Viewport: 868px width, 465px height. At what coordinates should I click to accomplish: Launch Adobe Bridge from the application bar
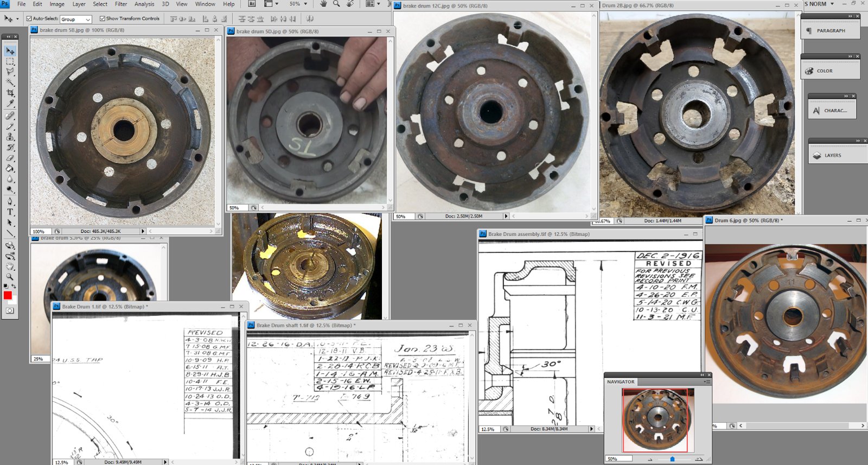(x=252, y=4)
